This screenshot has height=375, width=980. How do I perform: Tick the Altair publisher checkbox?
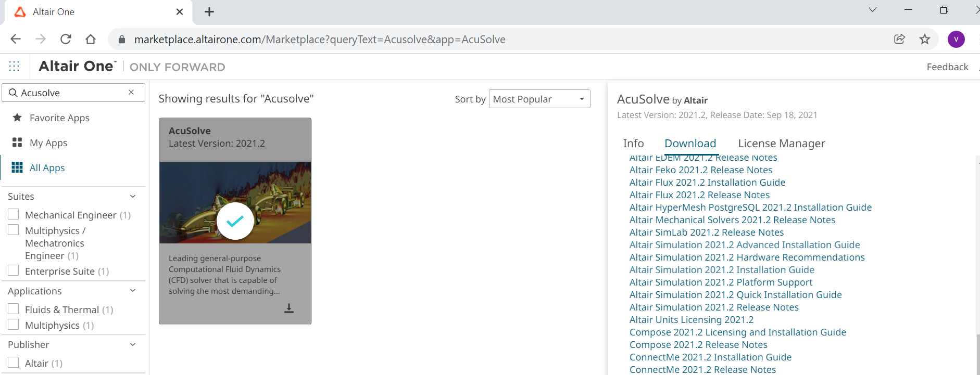pyautogui.click(x=14, y=363)
